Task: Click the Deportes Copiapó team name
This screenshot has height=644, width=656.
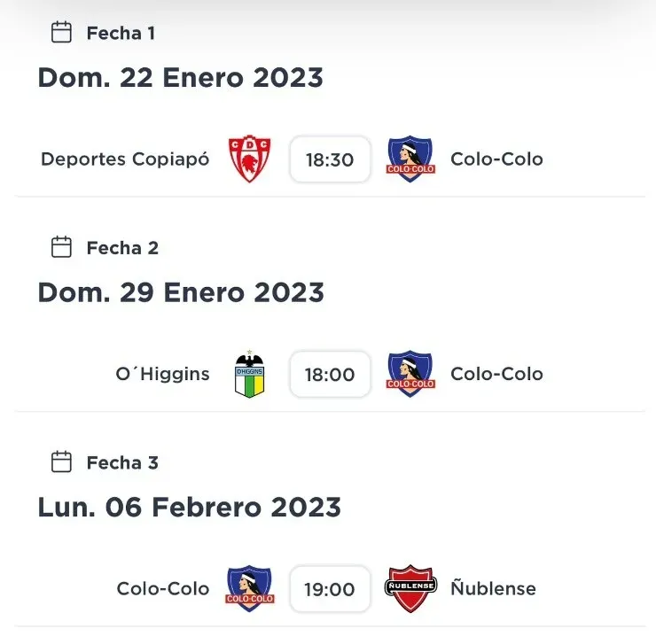Action: [x=125, y=159]
